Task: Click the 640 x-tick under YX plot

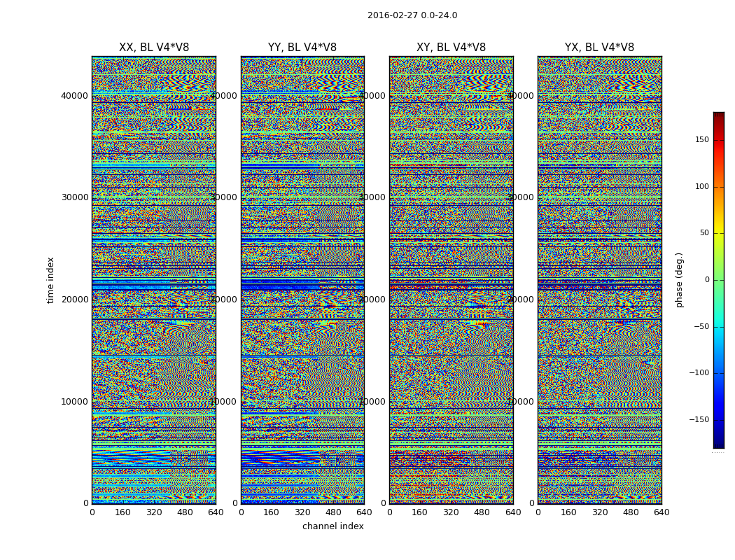Action: coord(661,512)
